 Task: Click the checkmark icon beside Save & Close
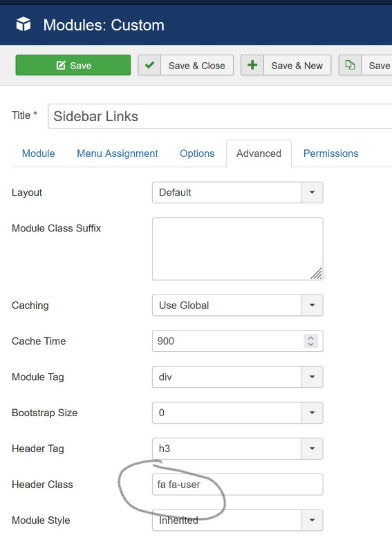[x=149, y=65]
